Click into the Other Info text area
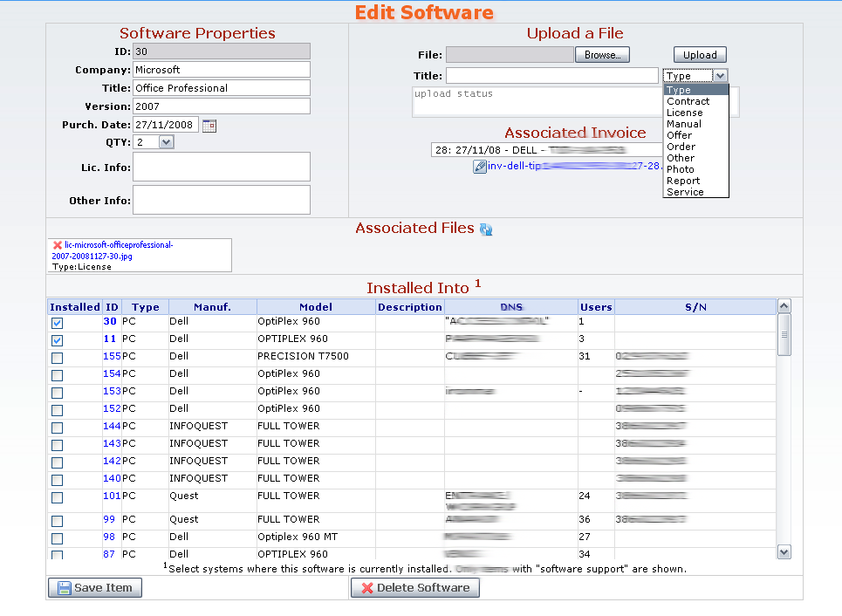 (x=222, y=200)
